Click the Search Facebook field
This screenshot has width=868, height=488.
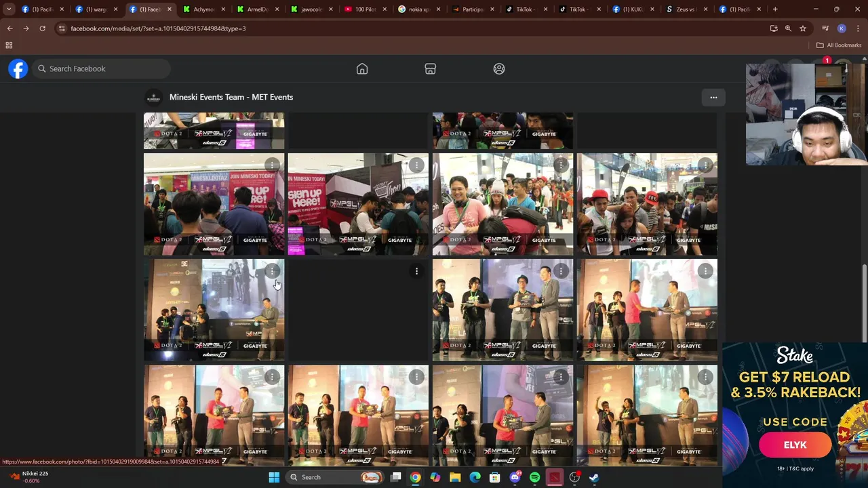point(102,68)
